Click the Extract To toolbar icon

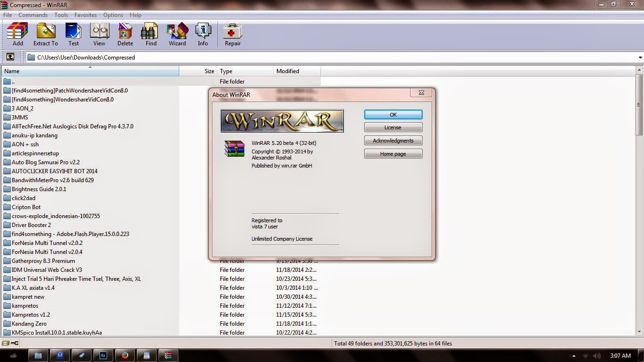[x=46, y=34]
